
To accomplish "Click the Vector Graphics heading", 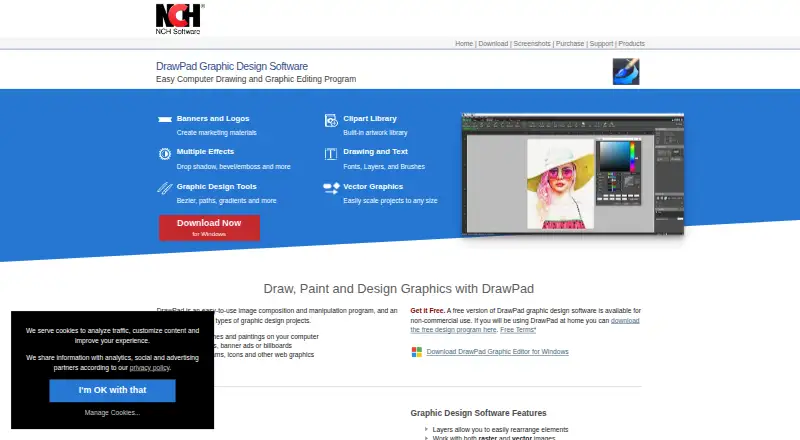I will click(373, 187).
